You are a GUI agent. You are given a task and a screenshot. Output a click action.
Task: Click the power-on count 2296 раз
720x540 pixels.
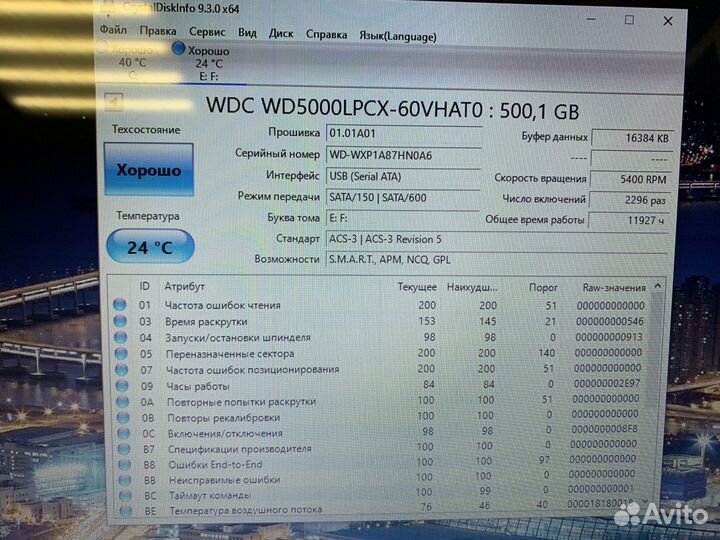click(630, 200)
